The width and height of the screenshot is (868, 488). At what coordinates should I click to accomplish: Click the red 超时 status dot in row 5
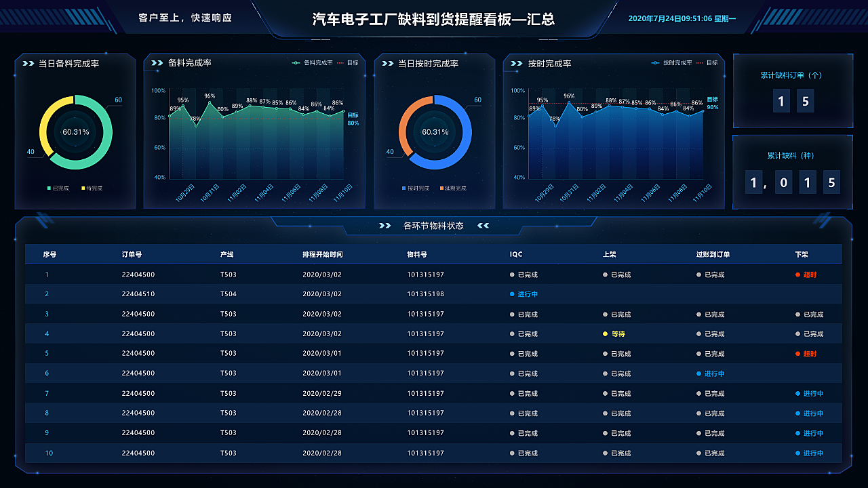797,354
